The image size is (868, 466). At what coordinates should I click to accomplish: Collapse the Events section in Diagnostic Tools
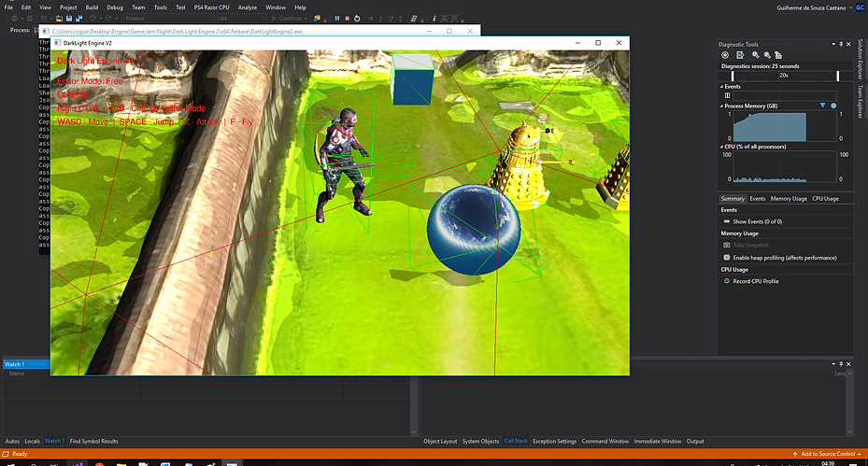point(721,86)
